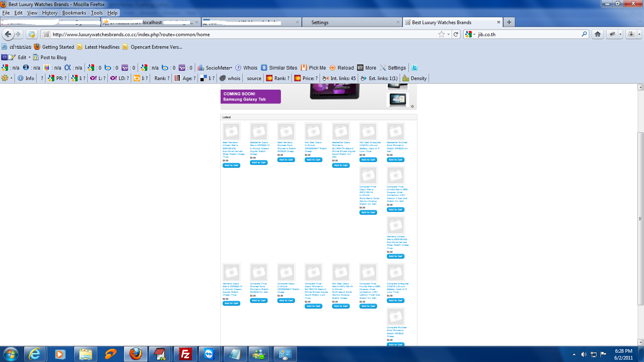This screenshot has width=644, height=362.
Task: Open the gear dropdown on SEO toolbar
Action: (x=7, y=78)
